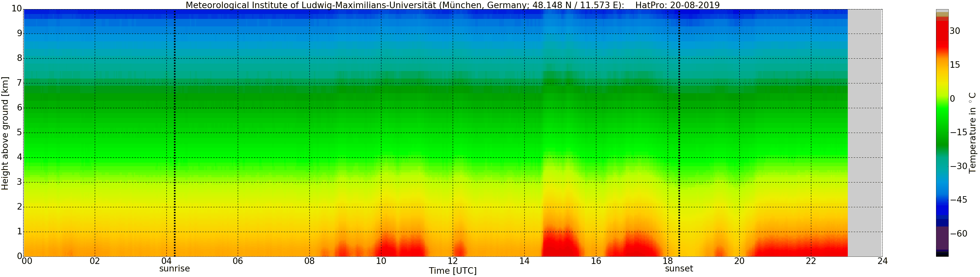Click the 15 label on the colorbar
This screenshot has width=980, height=277.
[955, 65]
